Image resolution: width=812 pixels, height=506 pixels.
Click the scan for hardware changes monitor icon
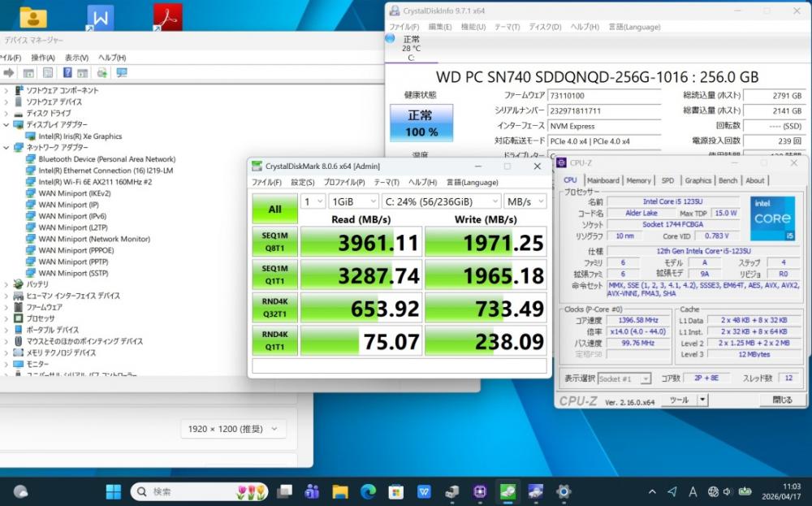(122, 73)
